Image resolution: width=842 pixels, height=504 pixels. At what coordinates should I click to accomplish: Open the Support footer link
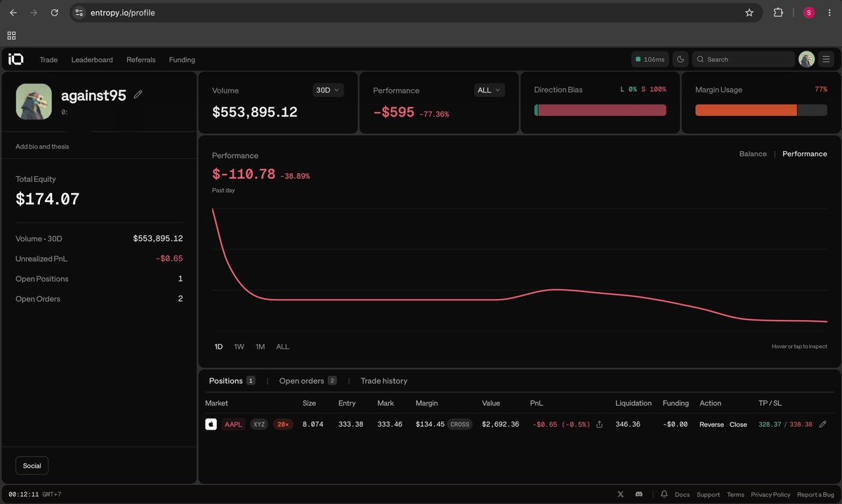point(708,494)
